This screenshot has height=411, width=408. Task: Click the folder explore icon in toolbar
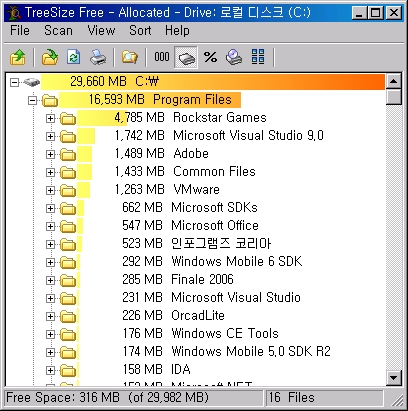(x=130, y=57)
